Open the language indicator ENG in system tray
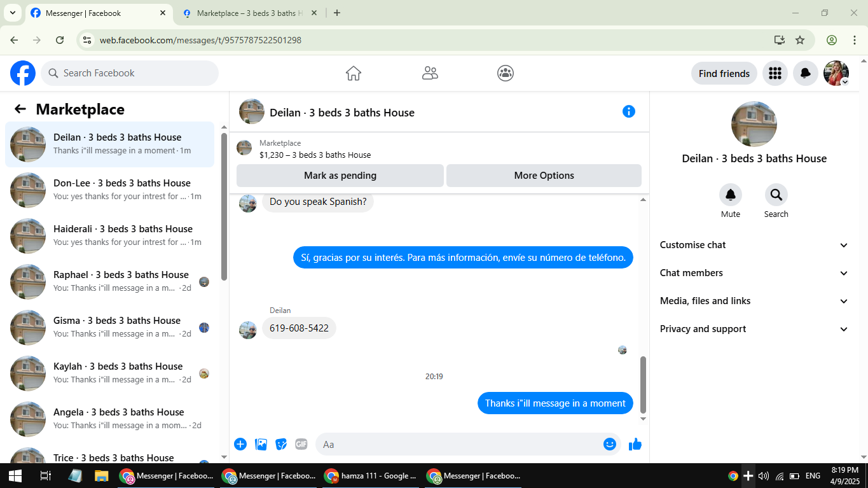The width and height of the screenshot is (868, 488). [x=813, y=476]
